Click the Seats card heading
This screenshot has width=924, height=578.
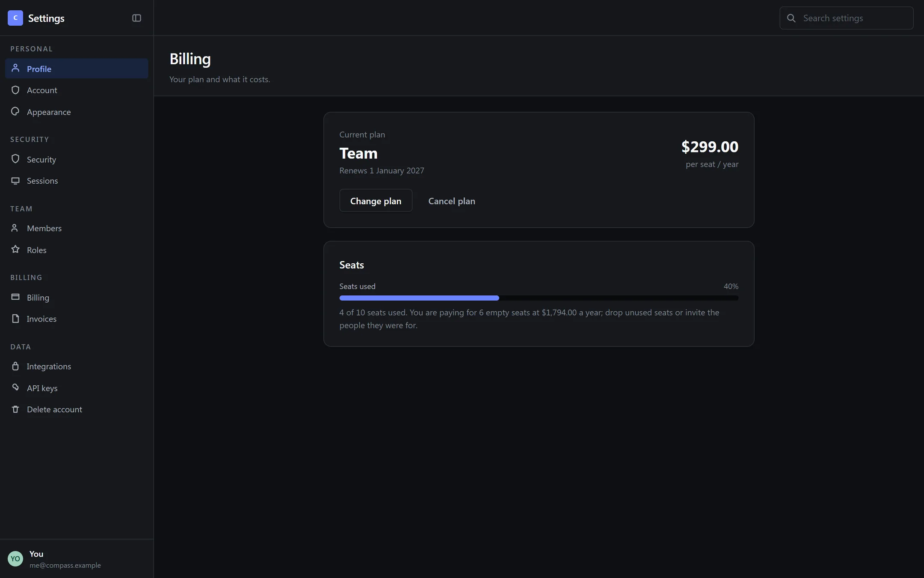(352, 265)
